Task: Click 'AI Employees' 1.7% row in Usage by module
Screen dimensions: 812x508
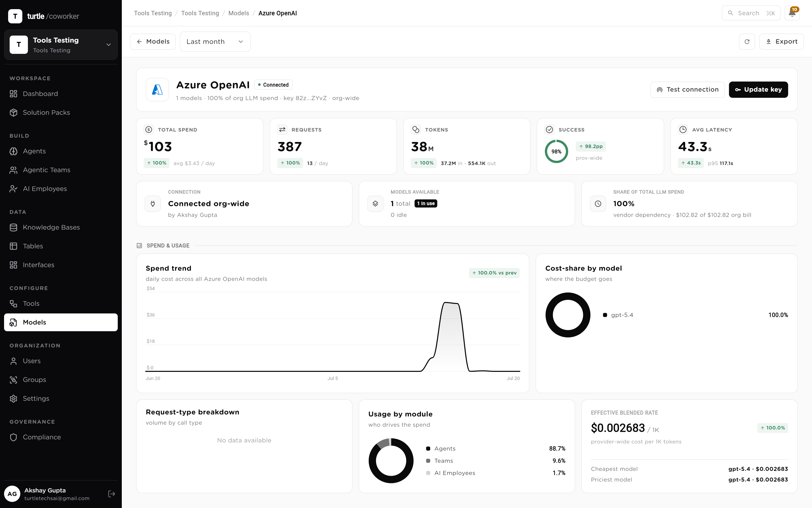Action: (x=496, y=473)
